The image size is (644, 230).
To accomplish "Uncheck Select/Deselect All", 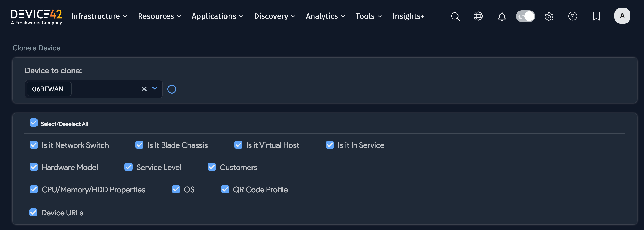I will tap(33, 123).
